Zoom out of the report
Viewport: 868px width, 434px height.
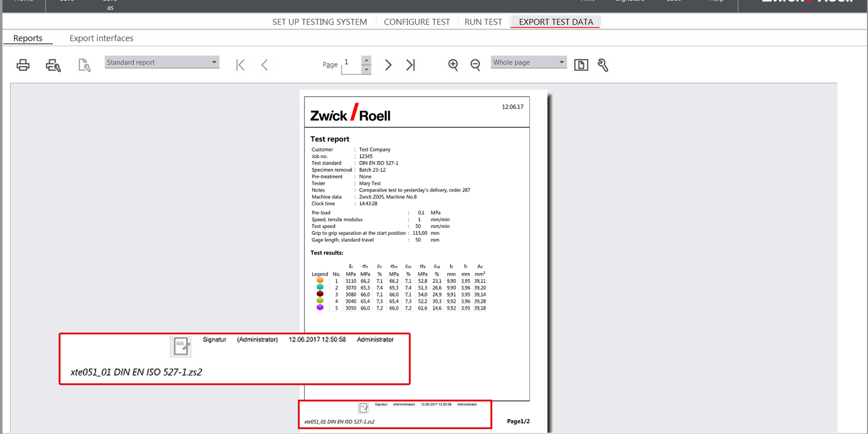[x=475, y=65]
